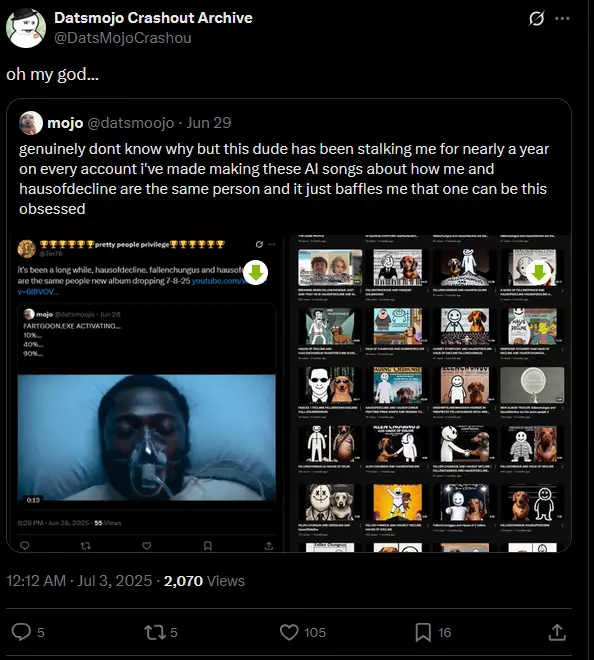This screenshot has width=594, height=660.
Task: Open Datsmojo Crashout Archive profile avatar
Action: (26, 28)
